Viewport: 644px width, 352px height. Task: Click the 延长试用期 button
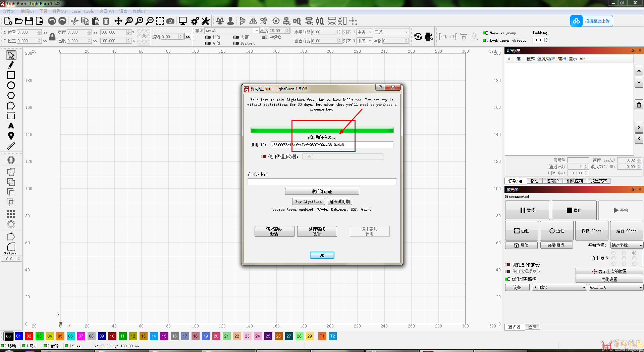pos(340,202)
